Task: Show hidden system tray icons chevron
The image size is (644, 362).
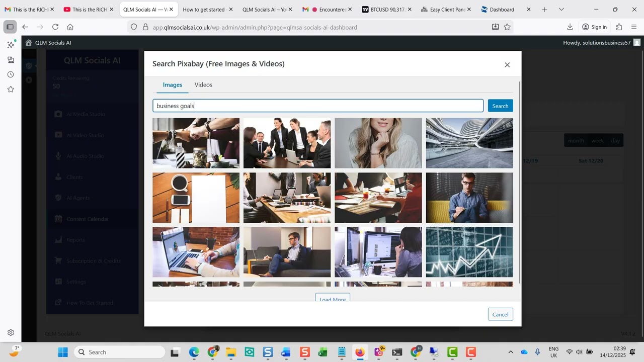Action: [x=511, y=352]
